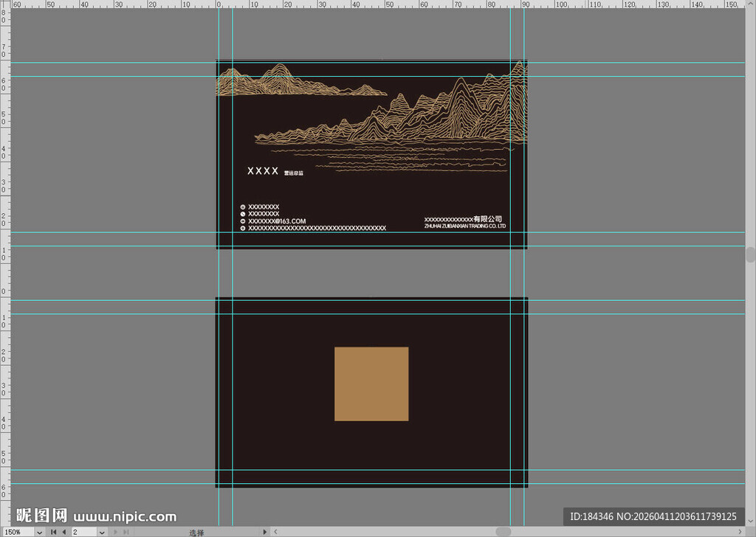Open the artboard navigation dropdown
The height and width of the screenshot is (537, 756).
[102, 532]
